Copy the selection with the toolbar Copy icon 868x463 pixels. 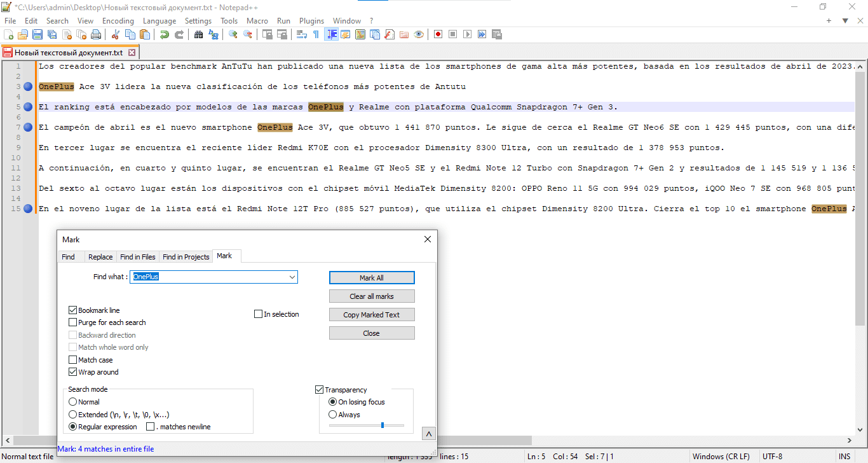coord(130,34)
